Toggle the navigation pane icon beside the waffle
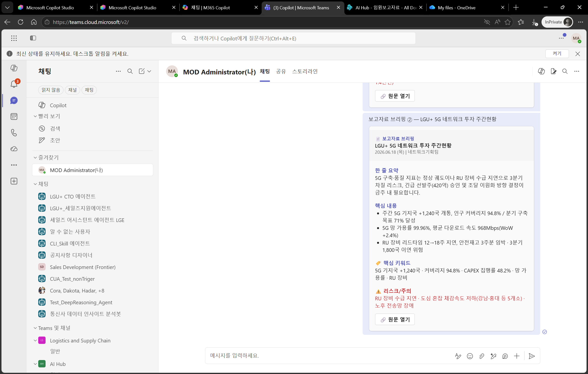The width and height of the screenshot is (588, 374). [x=33, y=38]
